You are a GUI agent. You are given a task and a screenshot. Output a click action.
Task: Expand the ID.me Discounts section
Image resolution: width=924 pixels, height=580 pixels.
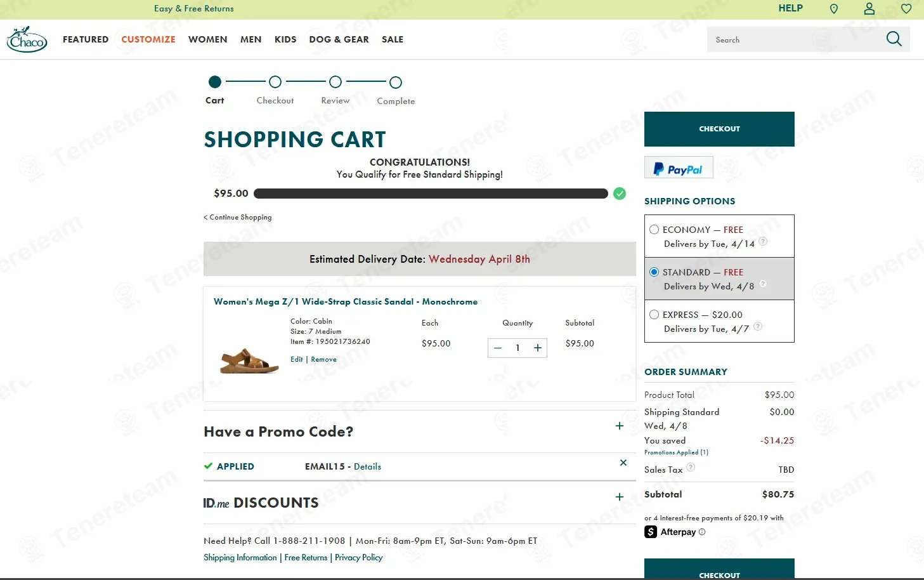click(620, 497)
